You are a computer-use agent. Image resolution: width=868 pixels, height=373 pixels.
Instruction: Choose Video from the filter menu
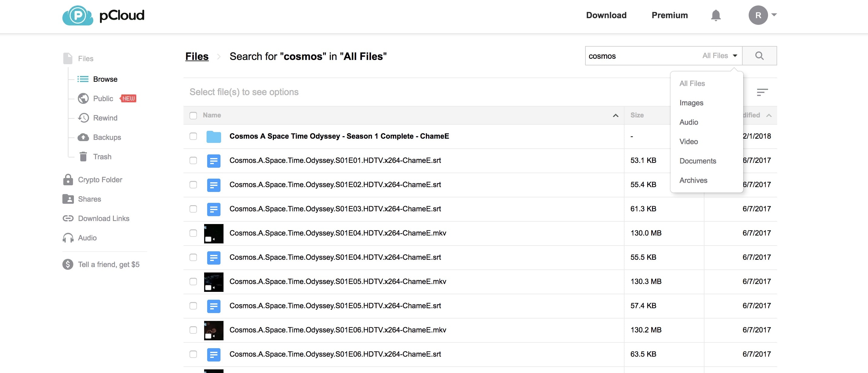pos(688,141)
